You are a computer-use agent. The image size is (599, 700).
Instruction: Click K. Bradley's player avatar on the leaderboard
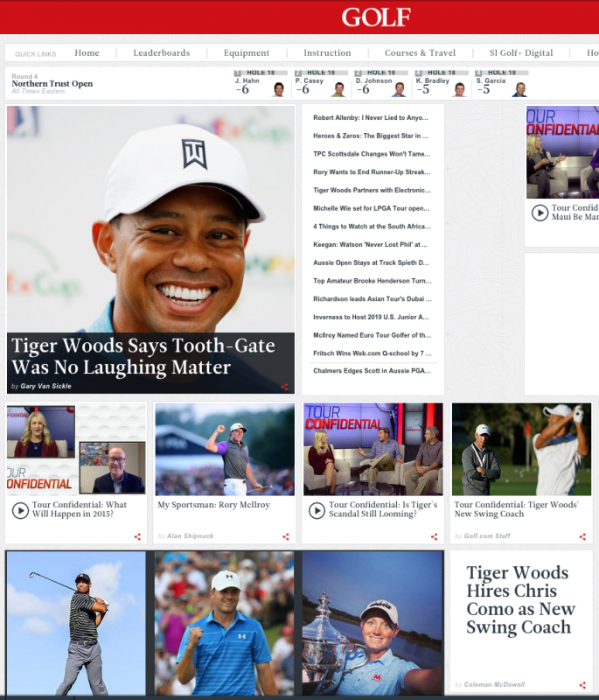pos(459,89)
